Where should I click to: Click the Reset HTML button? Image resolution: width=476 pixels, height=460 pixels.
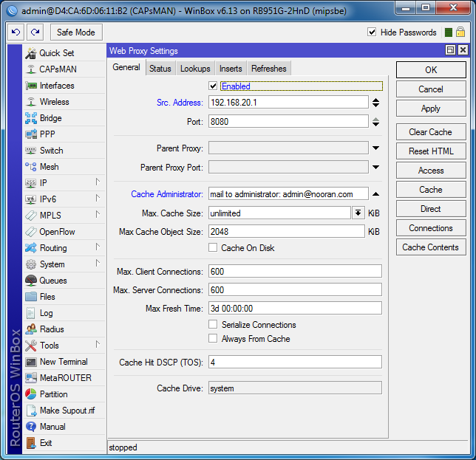click(x=431, y=151)
